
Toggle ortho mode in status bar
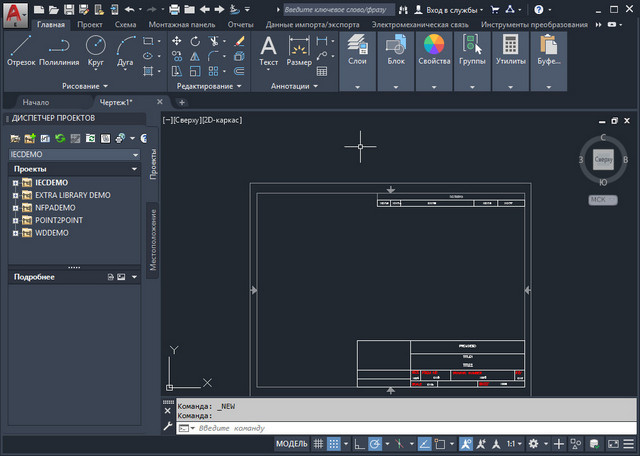(x=357, y=443)
